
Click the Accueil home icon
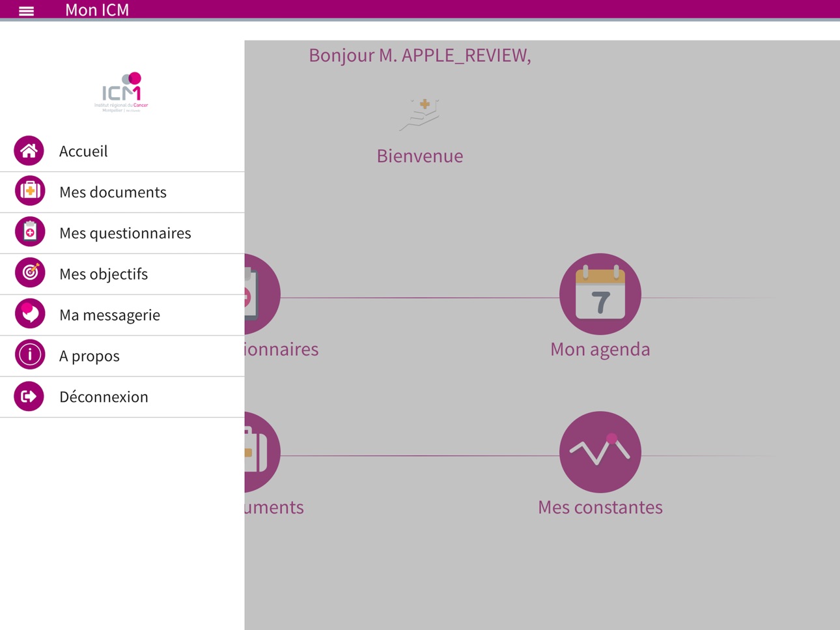(x=29, y=151)
